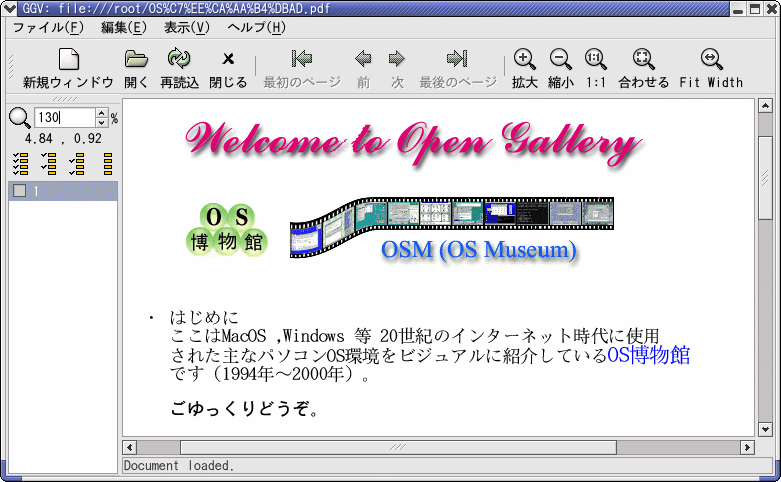Reload the document with 再読込
The width and height of the screenshot is (781, 482).
tap(179, 69)
